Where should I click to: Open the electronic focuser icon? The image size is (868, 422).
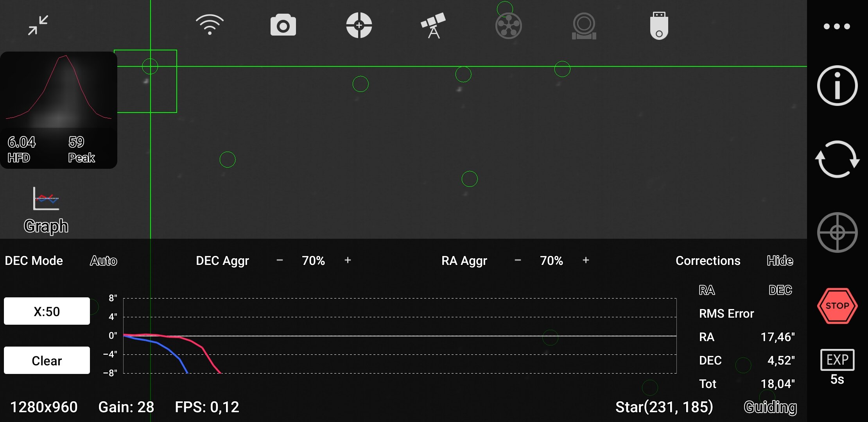[584, 26]
